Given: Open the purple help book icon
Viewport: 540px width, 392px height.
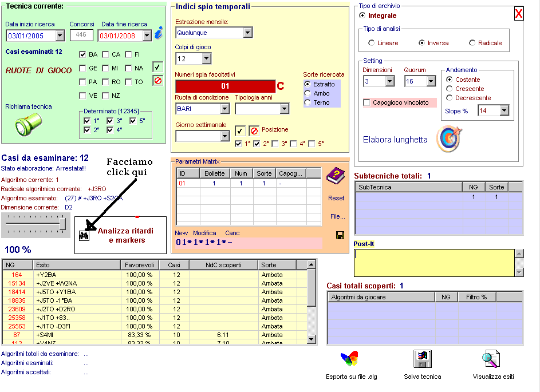Looking at the screenshot, I should click(336, 176).
